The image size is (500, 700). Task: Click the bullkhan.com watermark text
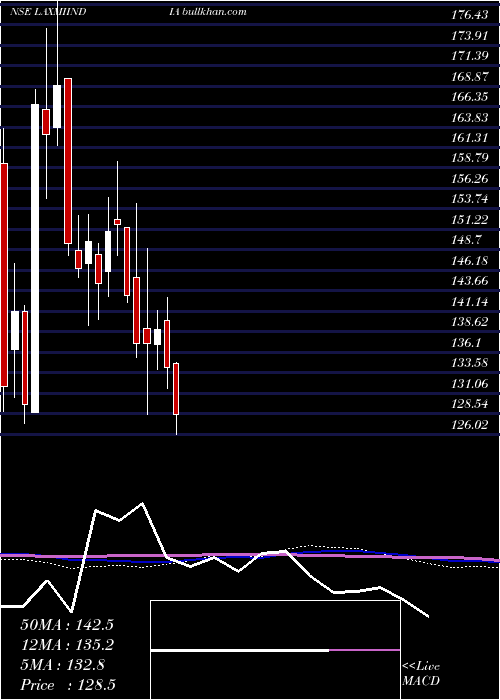point(213,12)
